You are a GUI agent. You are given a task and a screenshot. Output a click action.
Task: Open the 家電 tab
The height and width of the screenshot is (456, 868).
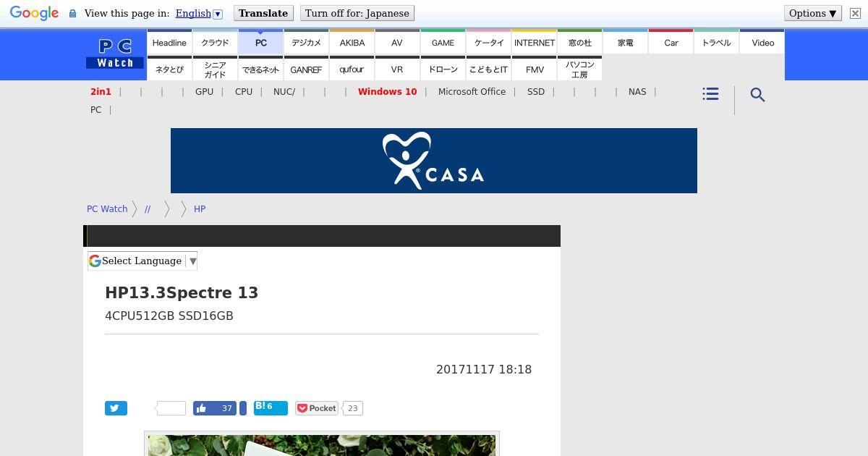point(626,42)
